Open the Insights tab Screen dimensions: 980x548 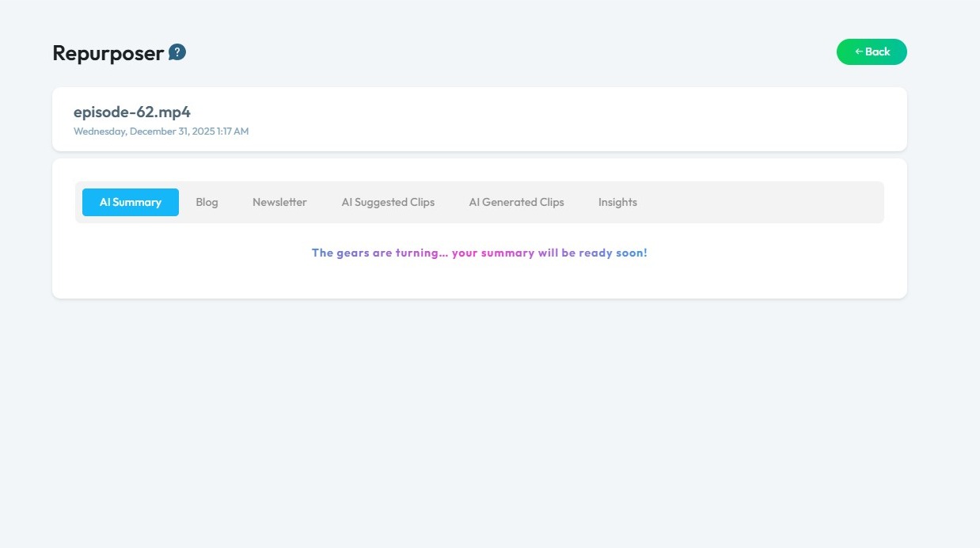coord(617,202)
